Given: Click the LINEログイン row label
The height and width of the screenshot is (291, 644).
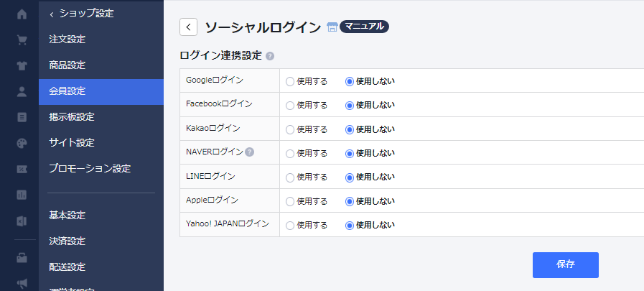Looking at the screenshot, I should pyautogui.click(x=210, y=176).
